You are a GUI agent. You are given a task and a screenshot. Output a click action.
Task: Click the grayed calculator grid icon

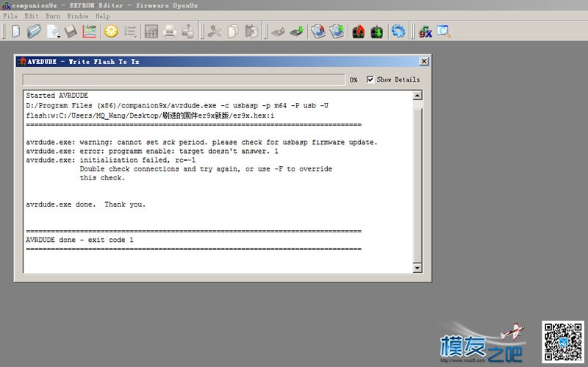pyautogui.click(x=151, y=32)
